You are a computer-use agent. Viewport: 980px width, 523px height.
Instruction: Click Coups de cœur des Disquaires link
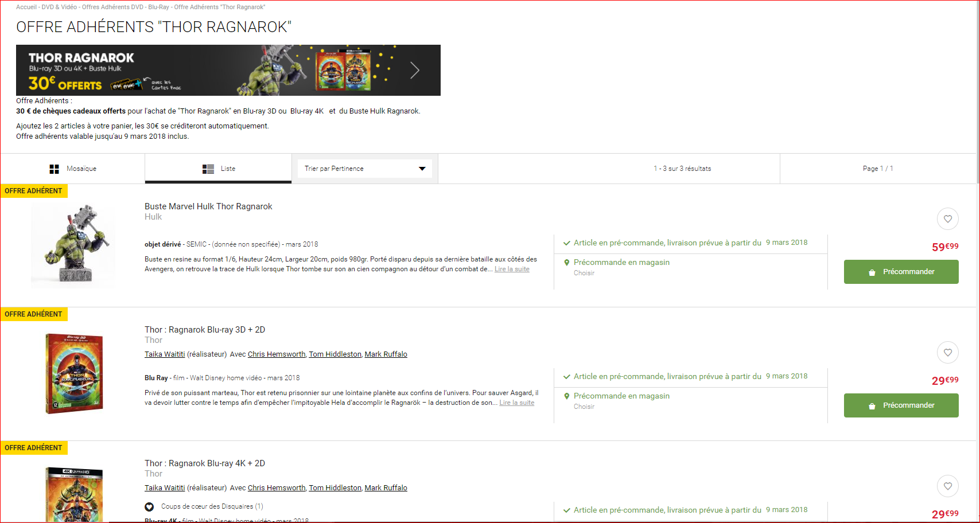(212, 506)
